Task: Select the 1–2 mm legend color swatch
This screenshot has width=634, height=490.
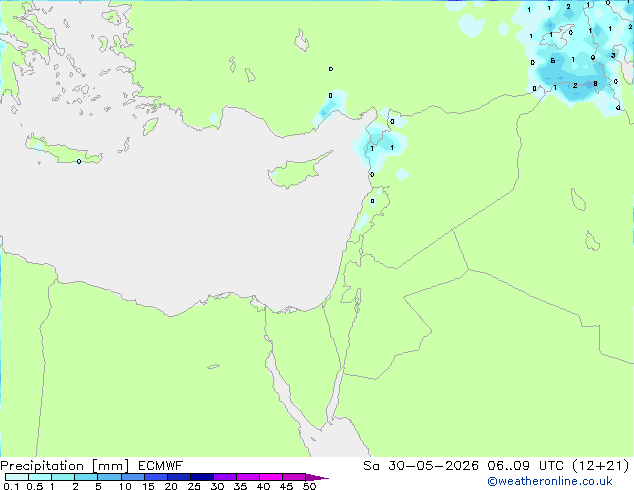Action: 63,477
